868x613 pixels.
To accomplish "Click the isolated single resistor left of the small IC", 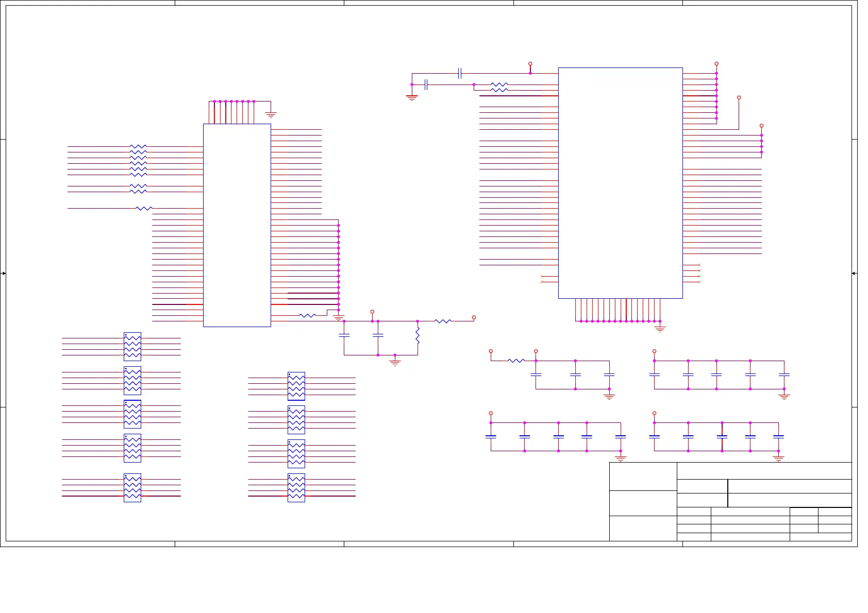I will [x=144, y=209].
